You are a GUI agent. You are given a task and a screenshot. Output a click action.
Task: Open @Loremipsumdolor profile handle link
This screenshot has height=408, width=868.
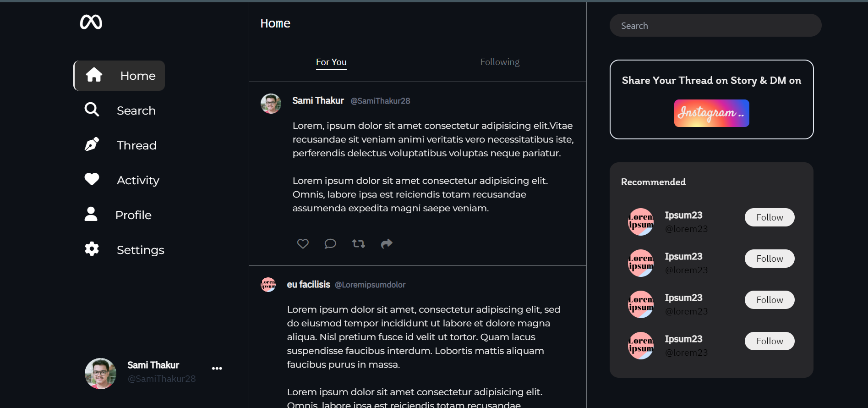[x=370, y=285]
